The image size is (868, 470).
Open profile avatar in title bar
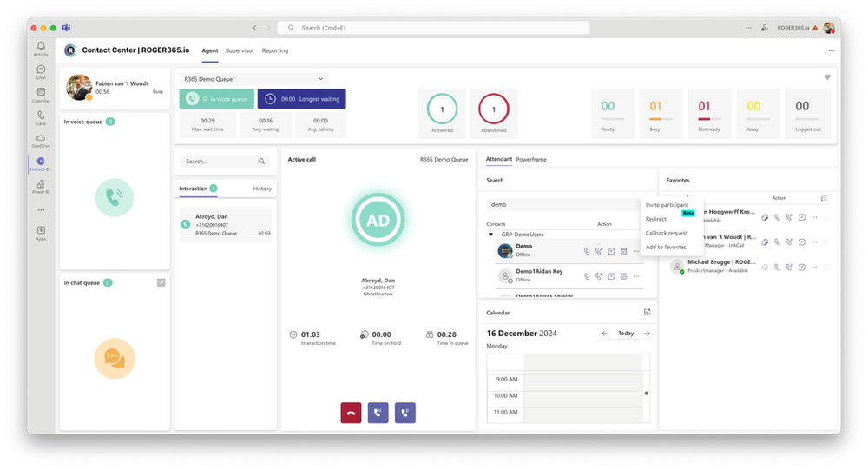(829, 28)
